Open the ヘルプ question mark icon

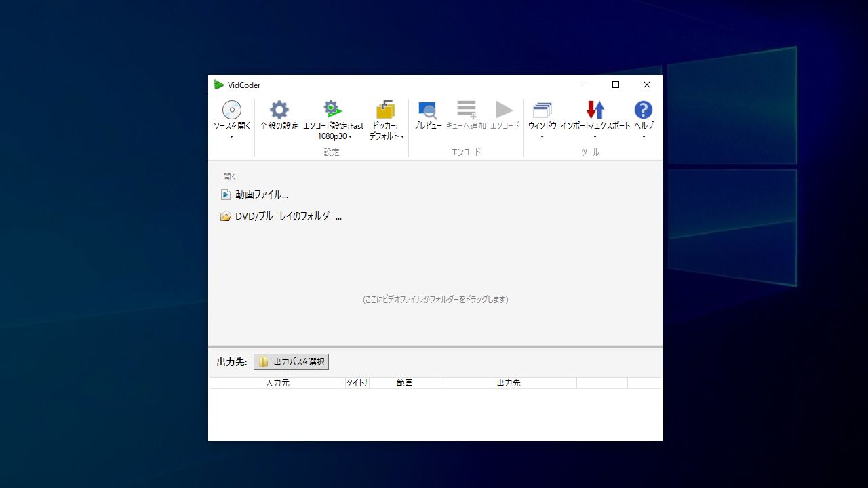644,110
